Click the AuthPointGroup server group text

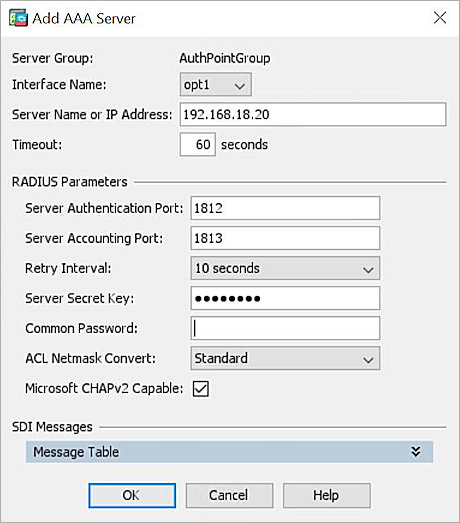(x=225, y=58)
